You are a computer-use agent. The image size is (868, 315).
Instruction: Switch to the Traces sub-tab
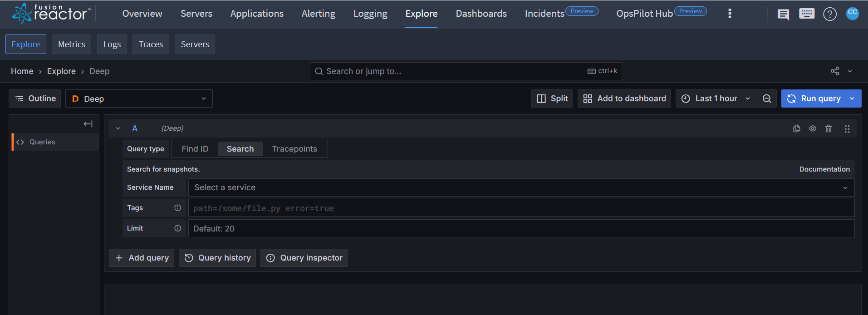(151, 44)
